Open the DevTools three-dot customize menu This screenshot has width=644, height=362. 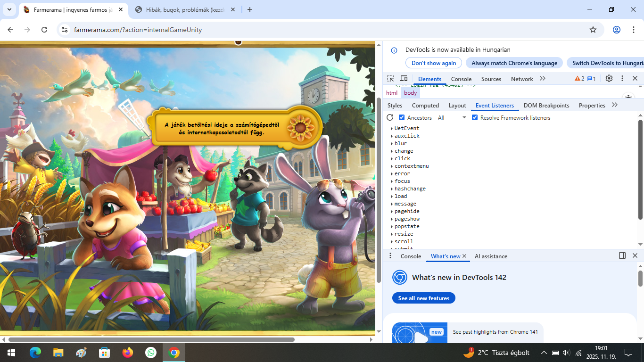tap(622, 79)
